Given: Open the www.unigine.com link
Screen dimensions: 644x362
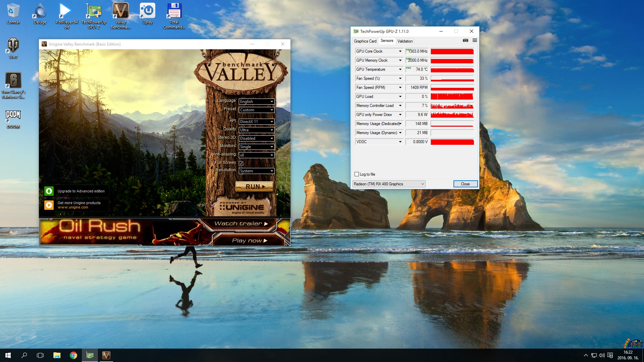Looking at the screenshot, I should pyautogui.click(x=73, y=207).
